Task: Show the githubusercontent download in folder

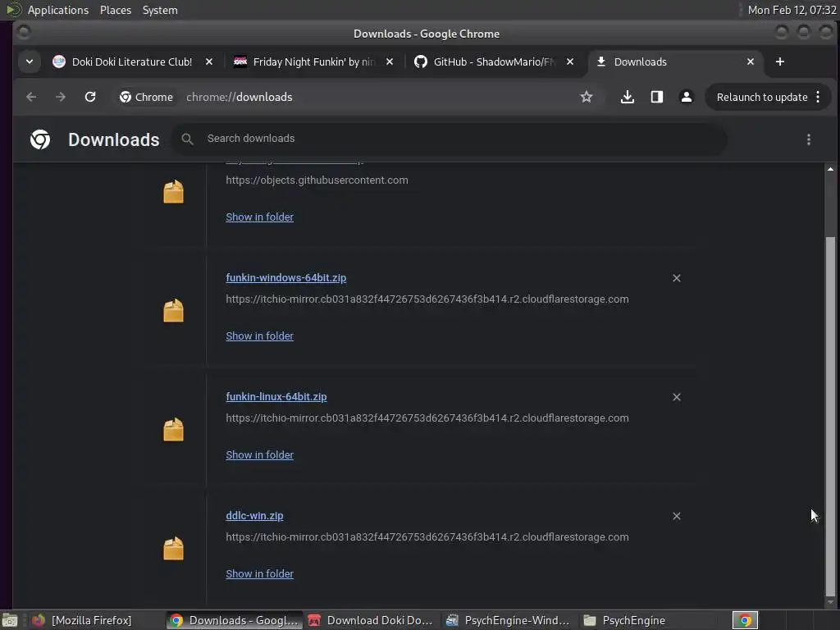Action: click(x=259, y=217)
